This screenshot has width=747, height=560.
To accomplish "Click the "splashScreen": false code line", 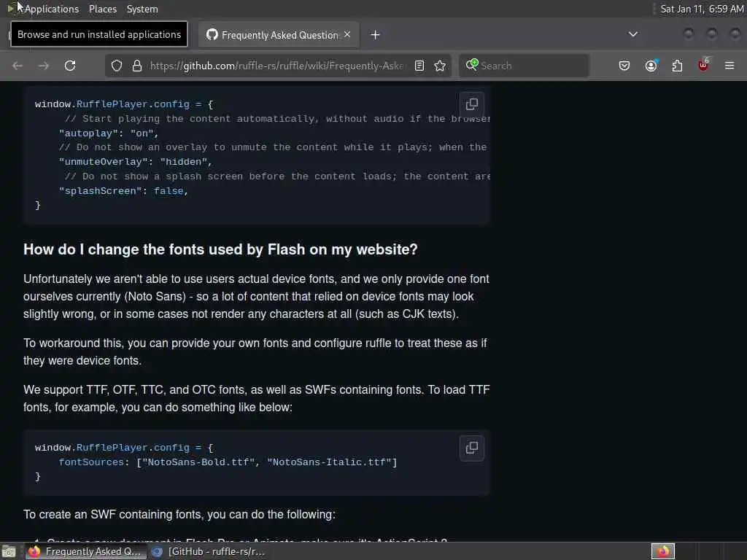I will (123, 191).
